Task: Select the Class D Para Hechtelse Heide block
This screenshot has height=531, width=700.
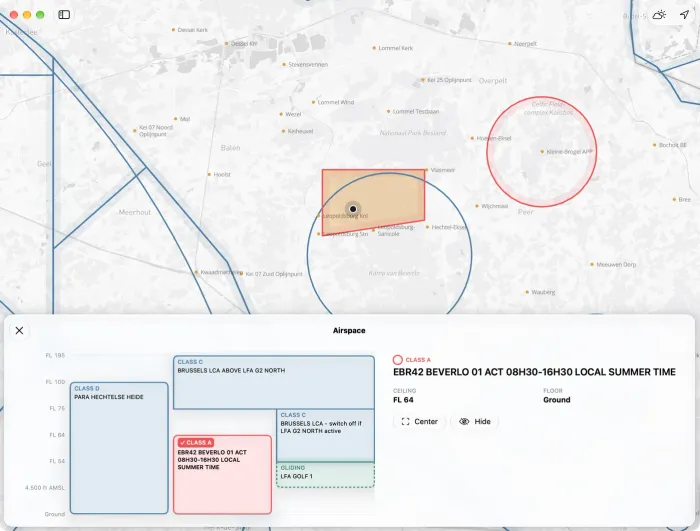Action: (x=119, y=448)
